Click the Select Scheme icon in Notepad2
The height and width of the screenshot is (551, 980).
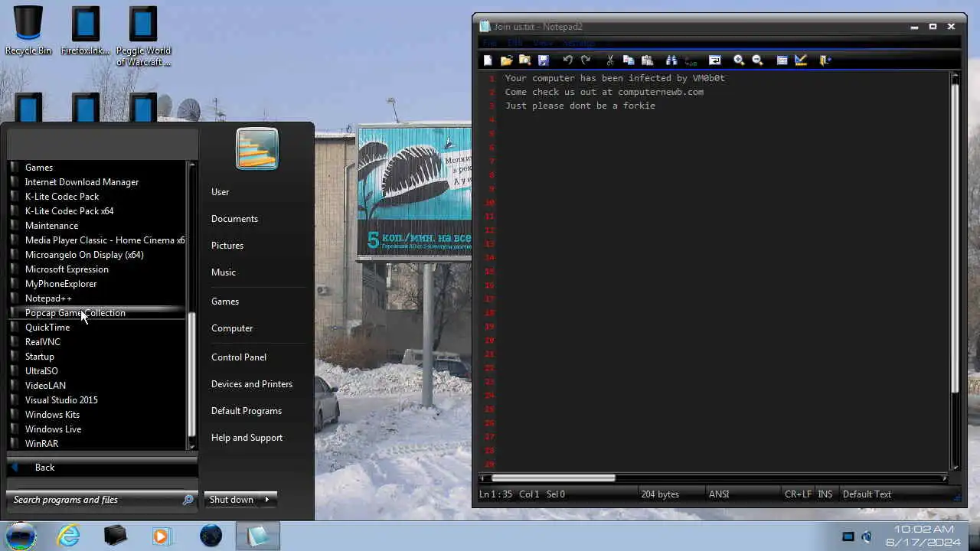click(x=782, y=60)
